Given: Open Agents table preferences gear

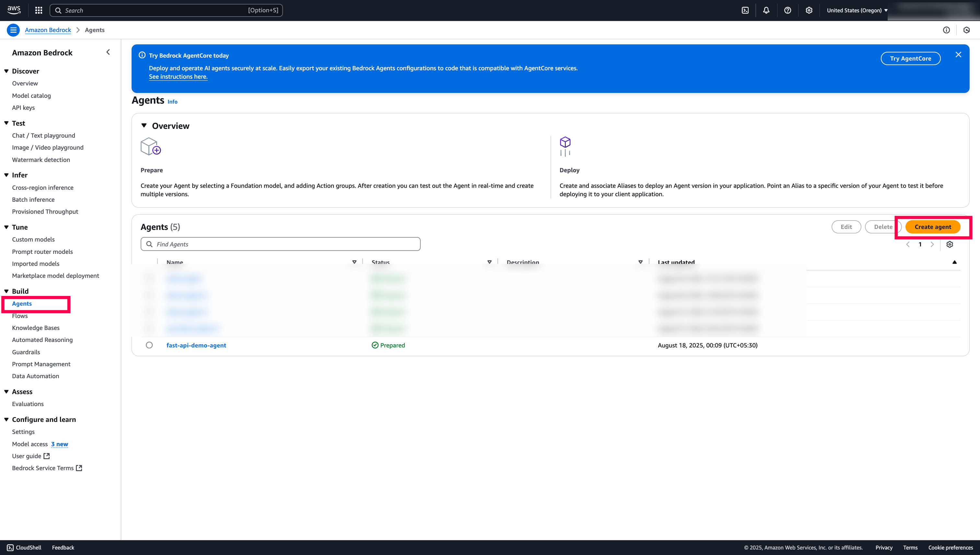Looking at the screenshot, I should (x=950, y=244).
